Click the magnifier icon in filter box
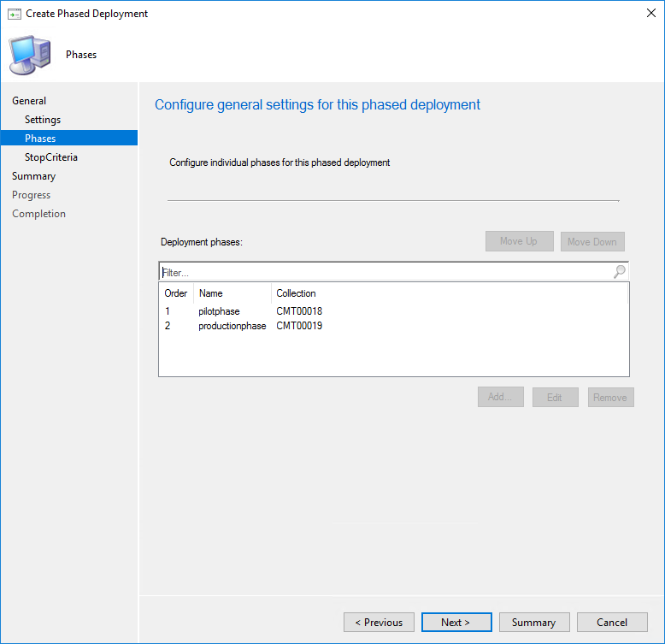Image resolution: width=665 pixels, height=644 pixels. (x=619, y=272)
